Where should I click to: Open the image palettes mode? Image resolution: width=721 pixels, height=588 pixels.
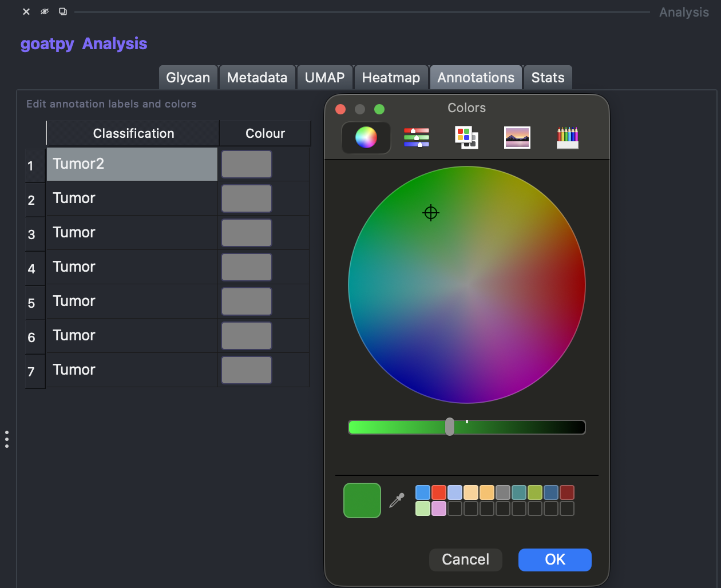[517, 138]
